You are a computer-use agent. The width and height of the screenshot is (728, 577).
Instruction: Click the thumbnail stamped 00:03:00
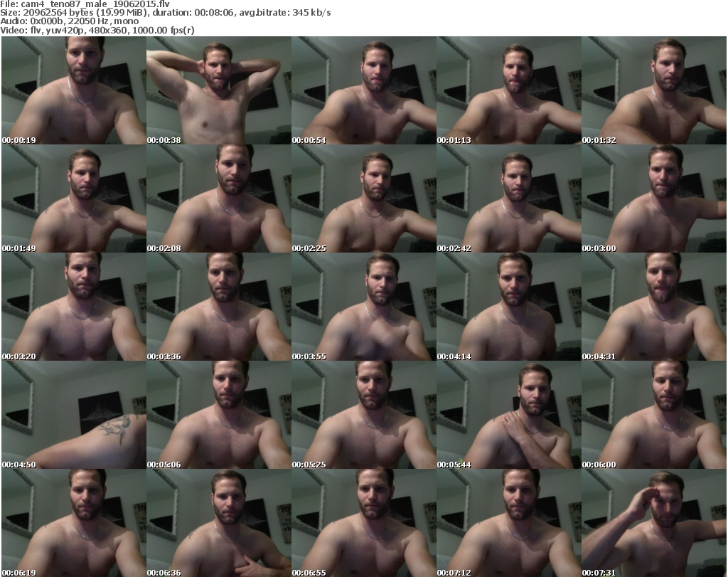[654, 198]
